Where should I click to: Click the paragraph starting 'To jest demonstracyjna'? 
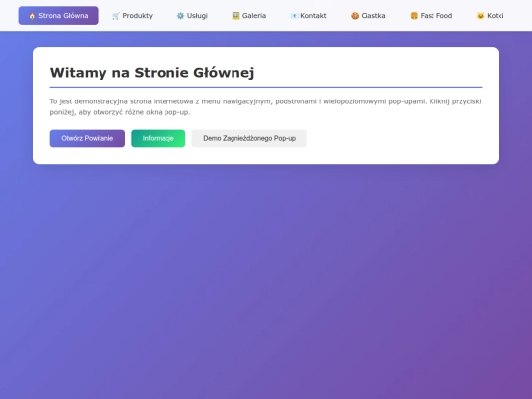point(266,106)
